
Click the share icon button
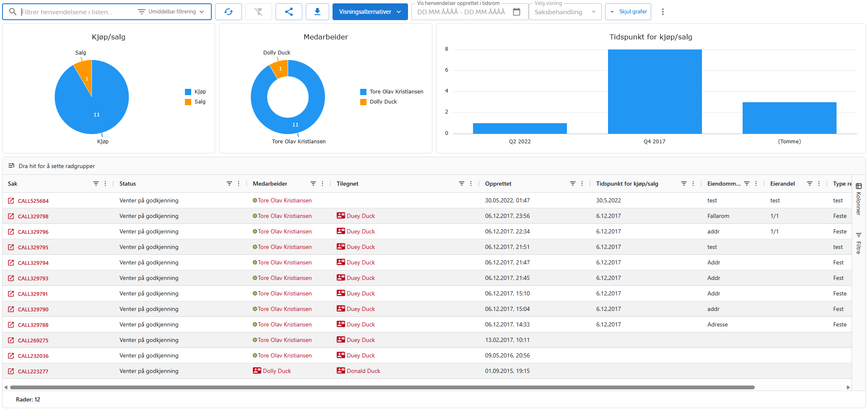[288, 12]
